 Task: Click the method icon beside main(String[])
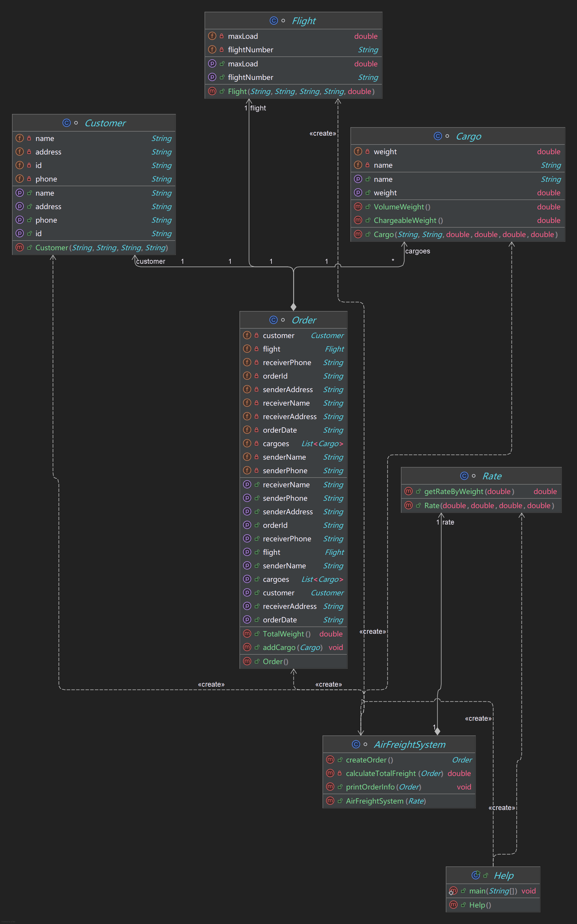coord(453,891)
